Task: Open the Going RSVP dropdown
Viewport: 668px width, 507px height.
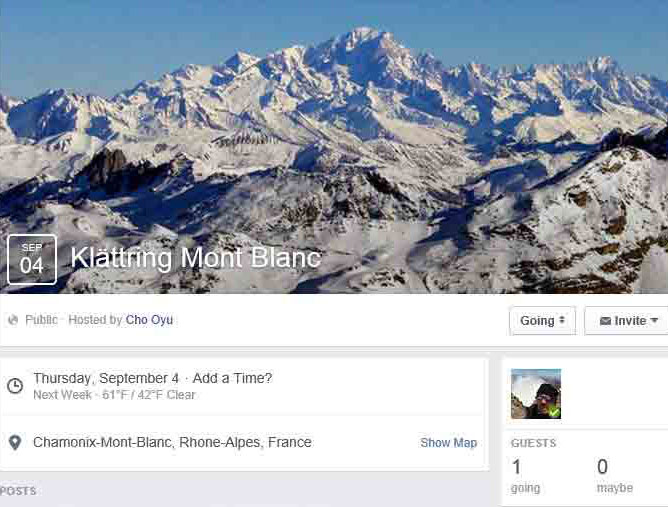Action: (542, 320)
